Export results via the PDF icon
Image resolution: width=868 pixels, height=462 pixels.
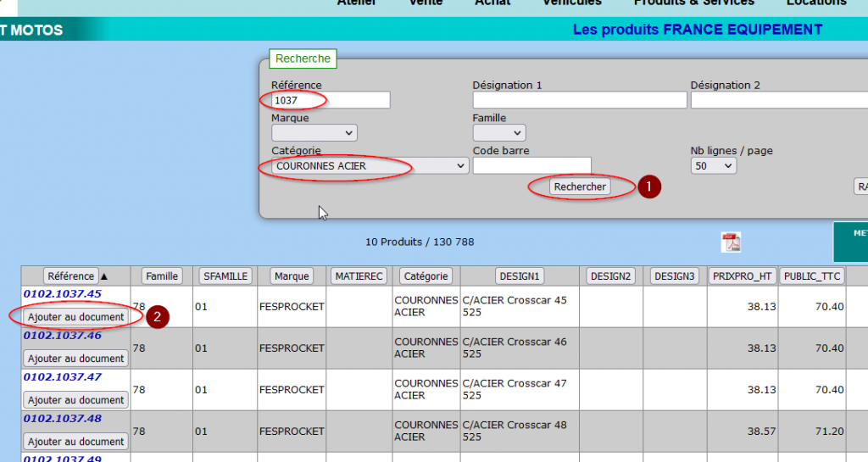731,242
